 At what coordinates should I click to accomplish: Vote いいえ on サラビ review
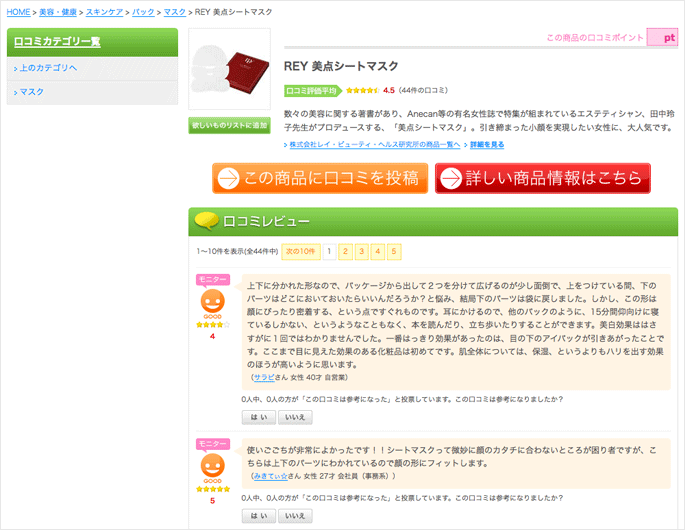pos(295,417)
